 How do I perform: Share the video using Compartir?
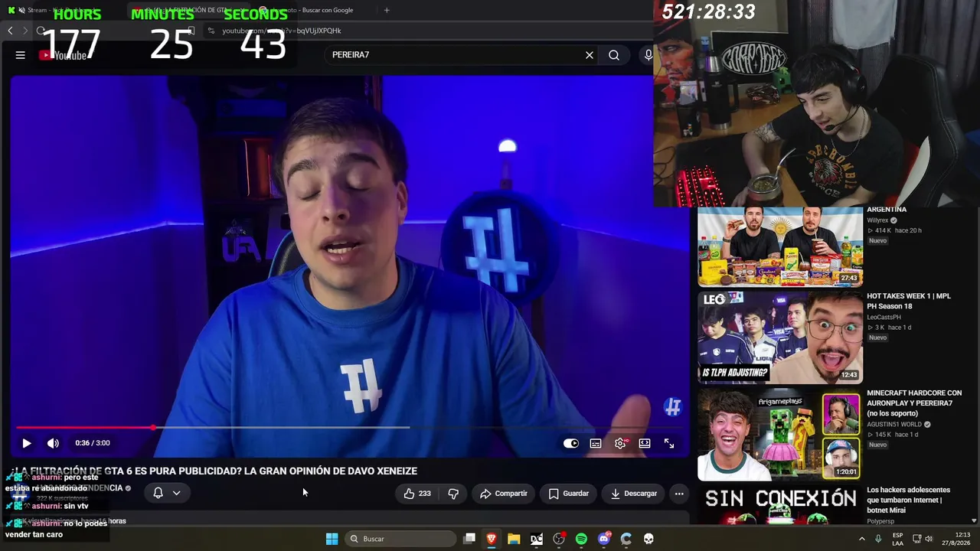click(504, 494)
